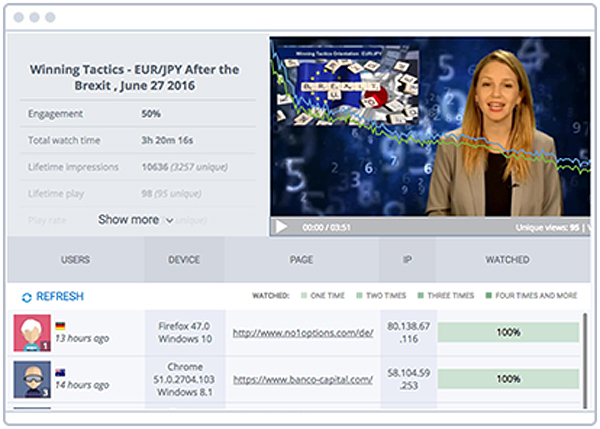Screen dimensions: 600x429
Task: Click the REFRESH text button
Action: 60,297
